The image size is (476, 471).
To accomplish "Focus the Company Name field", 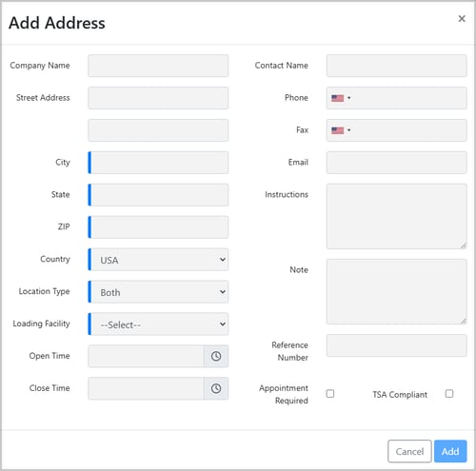I will 158,66.
